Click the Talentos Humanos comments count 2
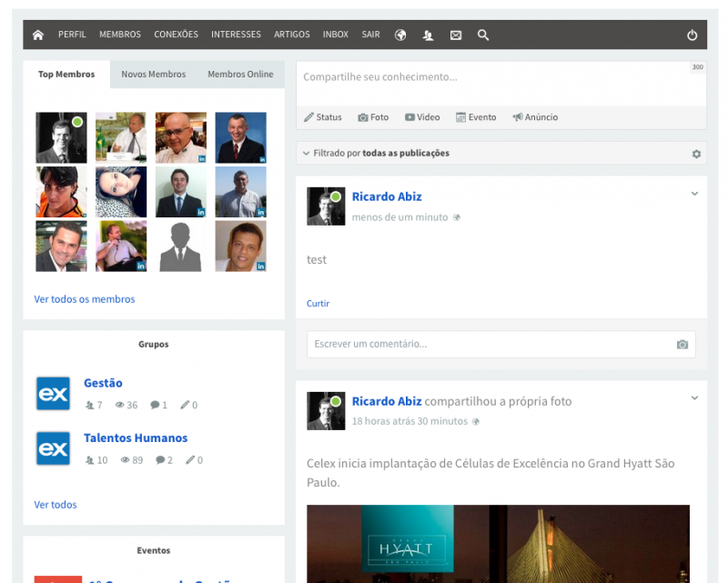Image resolution: width=728 pixels, height=583 pixels. pyautogui.click(x=165, y=460)
